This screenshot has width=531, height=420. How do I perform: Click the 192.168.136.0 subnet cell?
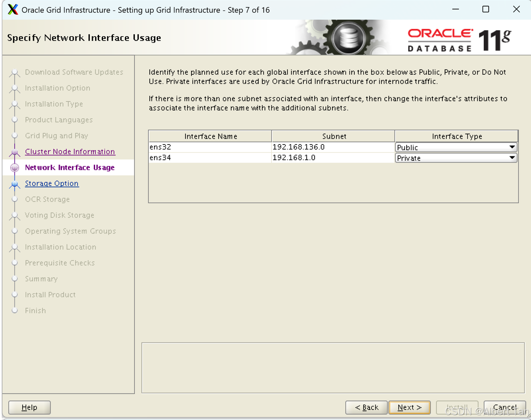(333, 147)
